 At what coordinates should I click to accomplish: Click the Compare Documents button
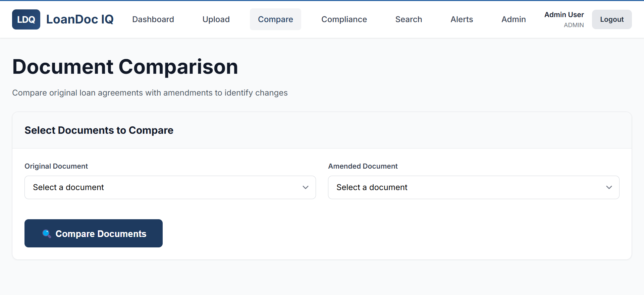coord(94,233)
